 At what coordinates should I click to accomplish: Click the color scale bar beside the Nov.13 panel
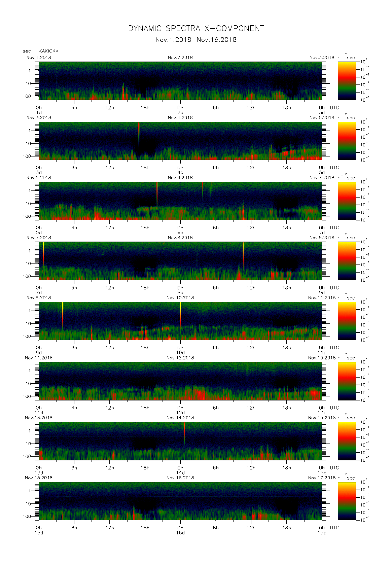[x=347, y=441]
